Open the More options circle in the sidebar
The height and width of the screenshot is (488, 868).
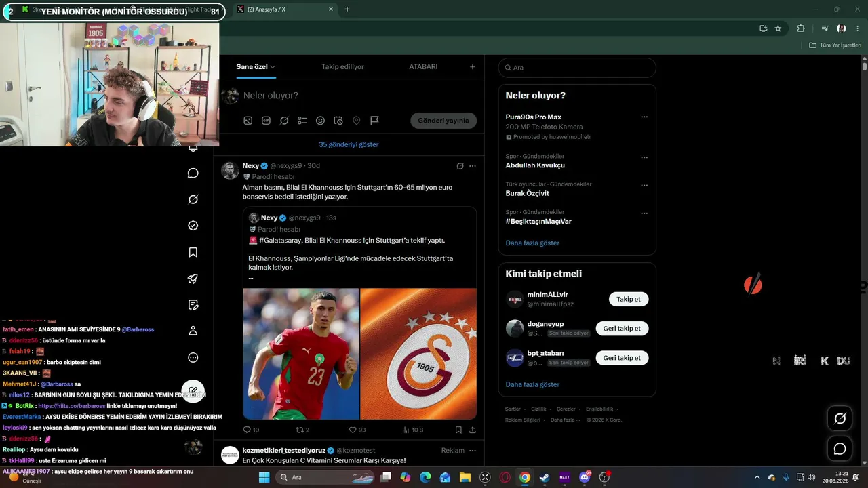click(193, 357)
